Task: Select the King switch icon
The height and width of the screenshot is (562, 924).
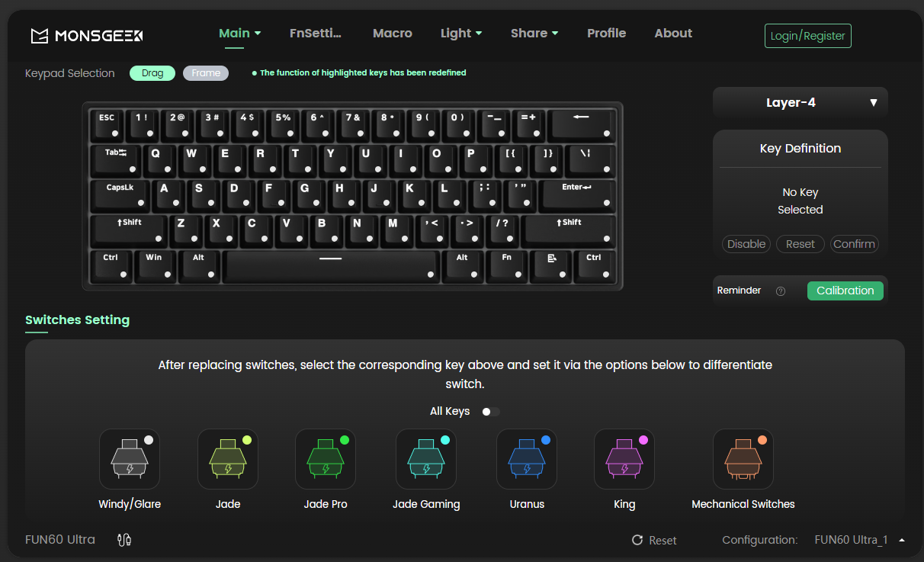Action: coord(624,459)
